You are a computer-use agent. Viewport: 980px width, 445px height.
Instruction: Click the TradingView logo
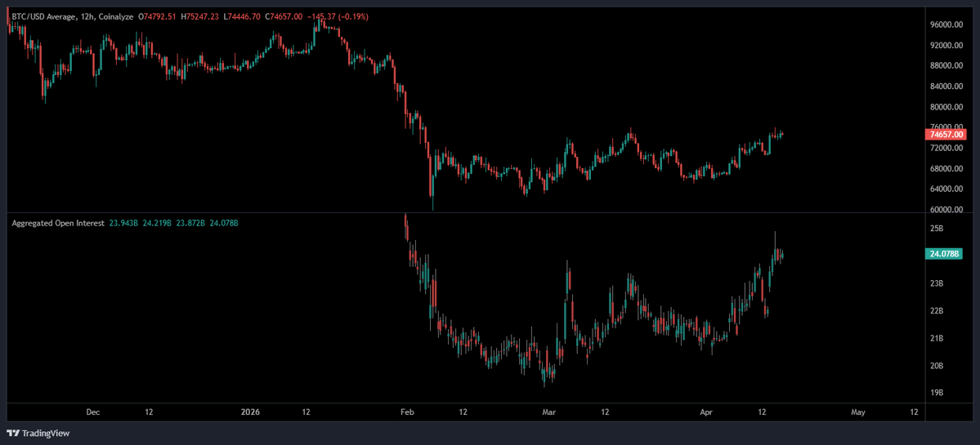[x=38, y=433]
